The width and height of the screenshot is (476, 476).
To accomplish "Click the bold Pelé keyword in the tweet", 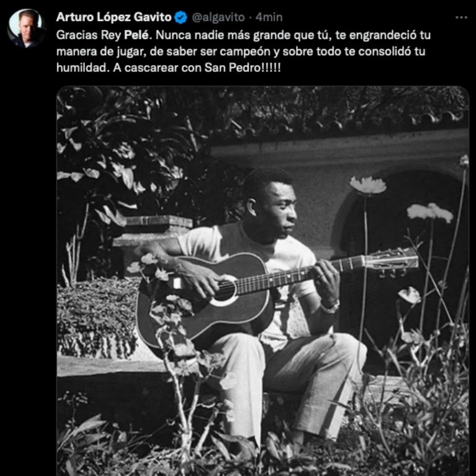I will coord(136,35).
